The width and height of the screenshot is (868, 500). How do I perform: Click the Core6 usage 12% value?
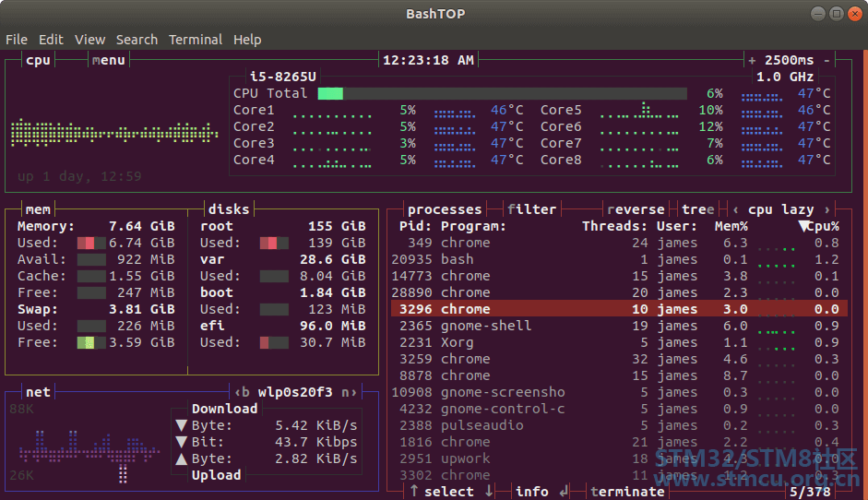[x=711, y=126]
